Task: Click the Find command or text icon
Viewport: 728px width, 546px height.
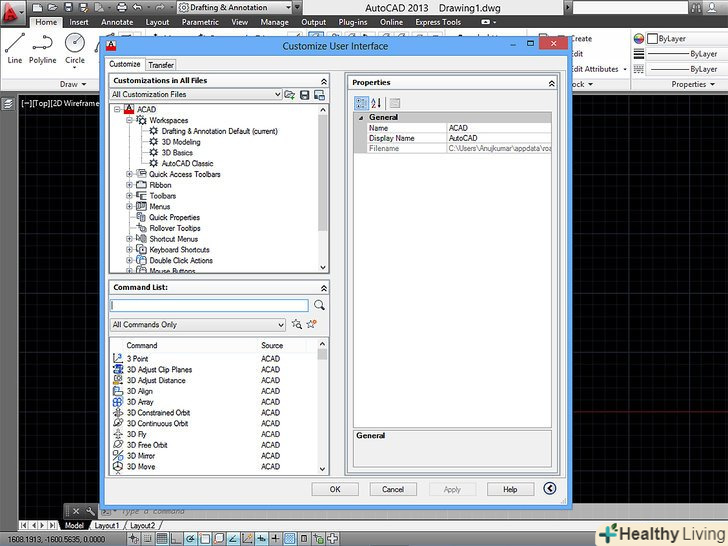Action: pyautogui.click(x=297, y=325)
